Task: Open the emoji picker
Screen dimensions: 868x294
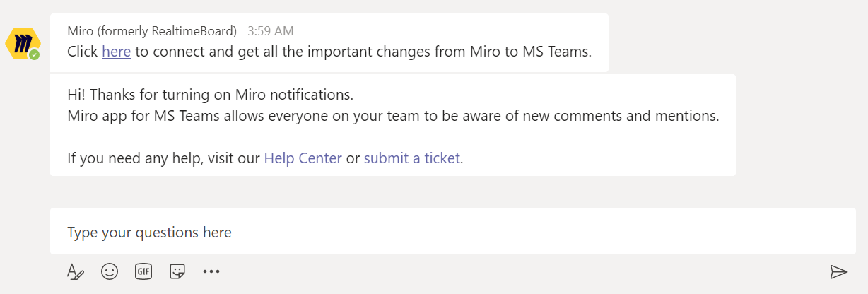Action: pos(110,271)
